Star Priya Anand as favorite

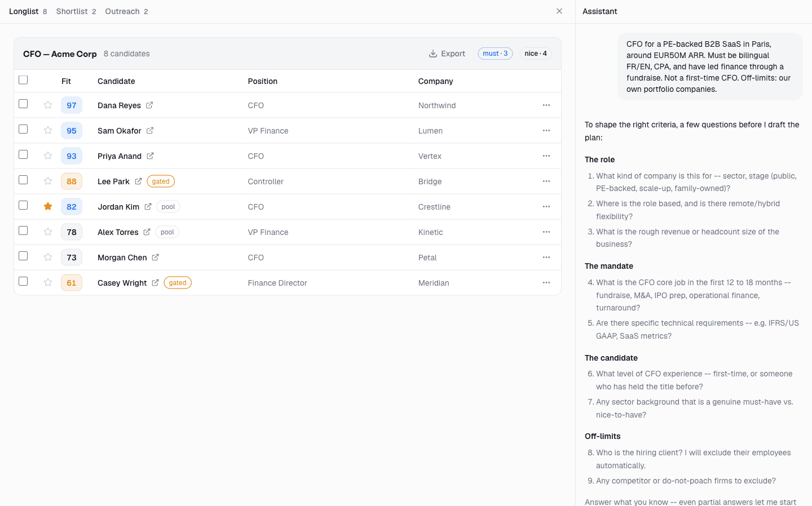(48, 156)
